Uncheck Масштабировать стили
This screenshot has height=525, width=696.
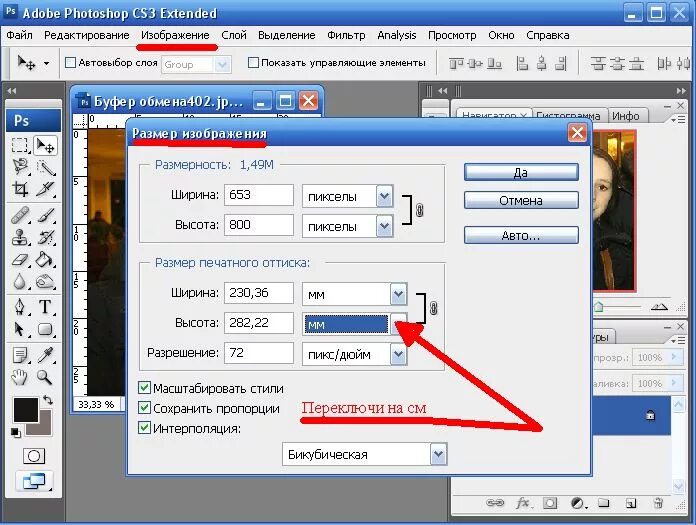[144, 388]
